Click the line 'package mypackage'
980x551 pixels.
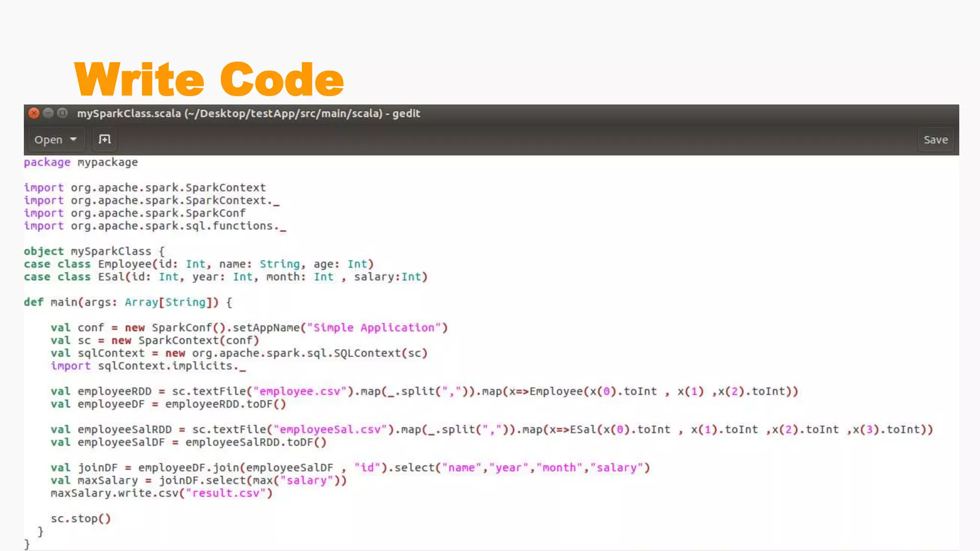pyautogui.click(x=81, y=163)
